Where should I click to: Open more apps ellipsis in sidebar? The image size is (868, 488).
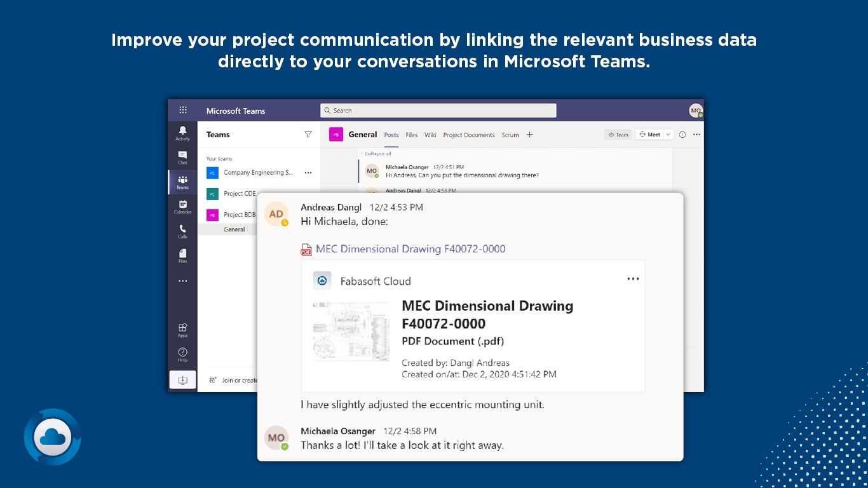point(183,281)
